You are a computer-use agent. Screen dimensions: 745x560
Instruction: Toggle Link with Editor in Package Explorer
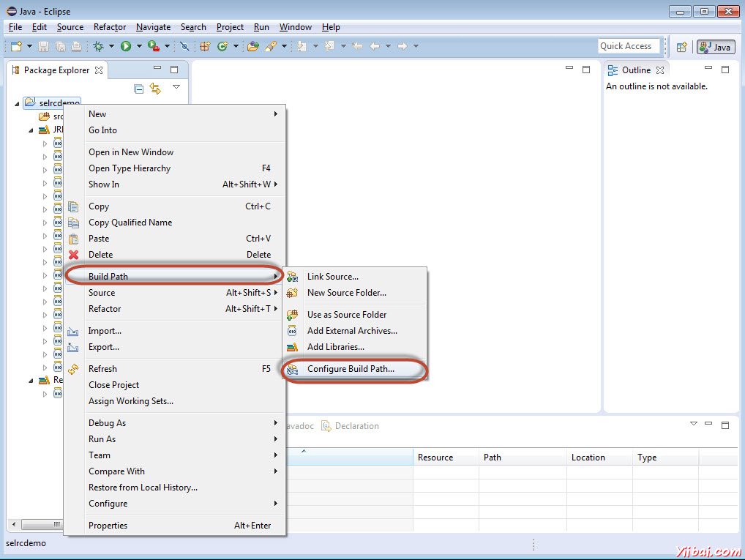(x=156, y=88)
